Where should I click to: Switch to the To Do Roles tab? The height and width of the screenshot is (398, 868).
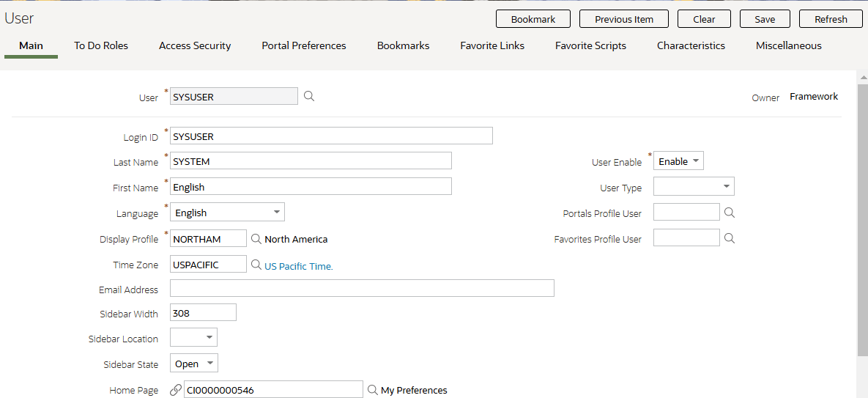[101, 46]
